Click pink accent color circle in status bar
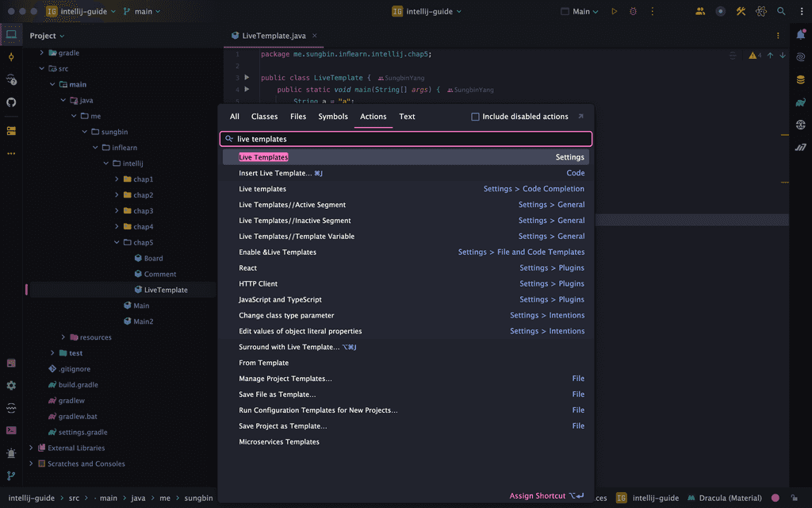This screenshot has width=812, height=508. point(776,498)
